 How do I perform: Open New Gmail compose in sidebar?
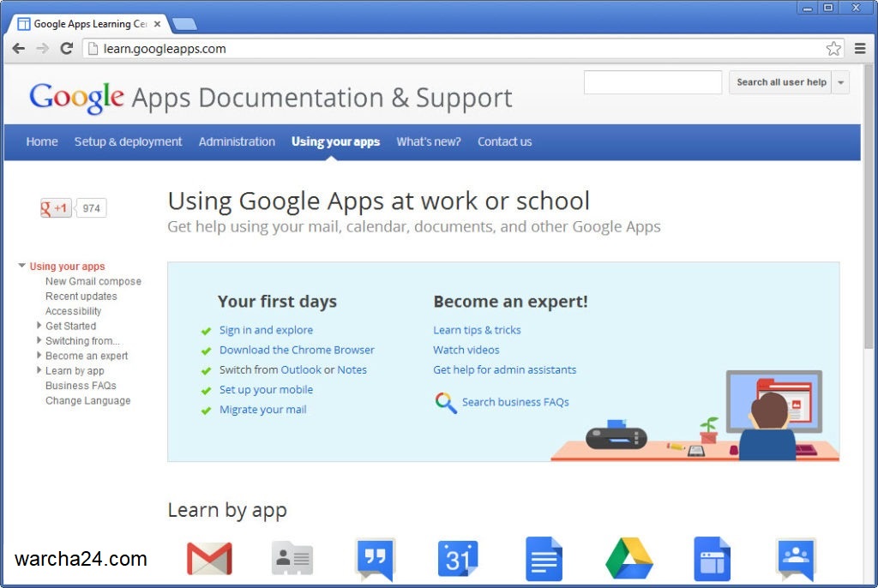pos(93,281)
